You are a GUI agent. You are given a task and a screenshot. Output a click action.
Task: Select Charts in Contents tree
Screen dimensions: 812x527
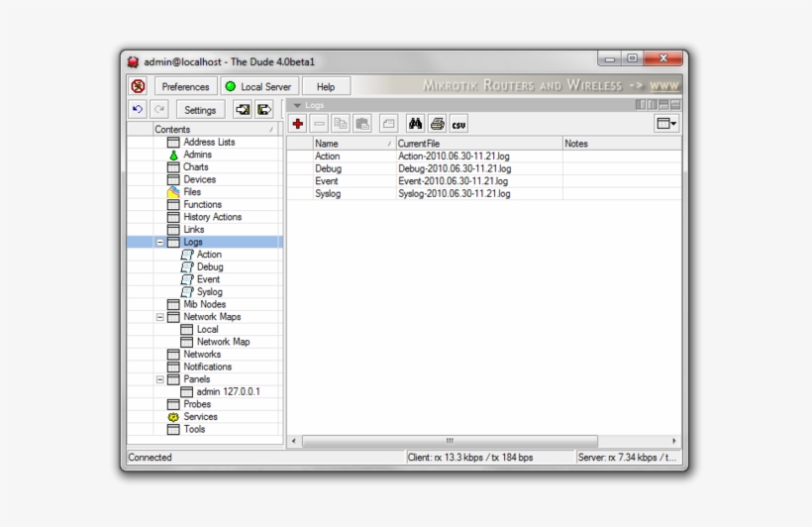click(195, 166)
